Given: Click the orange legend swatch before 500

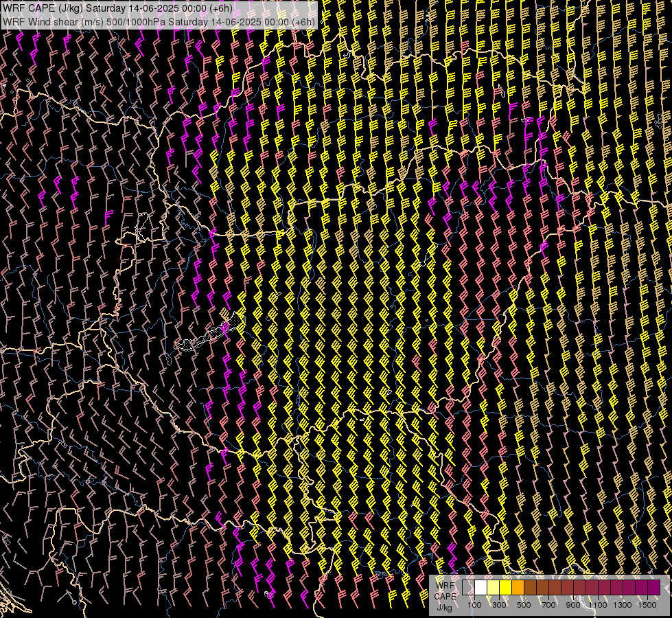Looking at the screenshot, I should click(518, 587).
